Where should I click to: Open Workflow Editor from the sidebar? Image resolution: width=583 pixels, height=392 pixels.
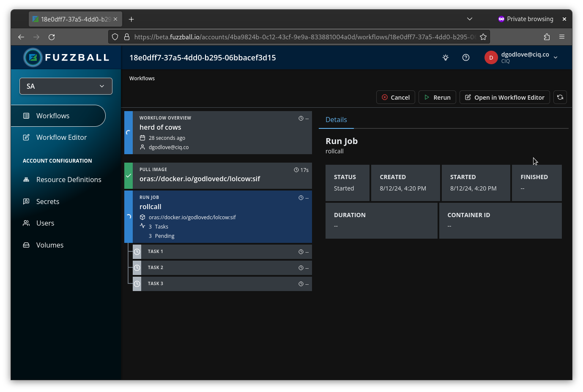click(x=61, y=137)
